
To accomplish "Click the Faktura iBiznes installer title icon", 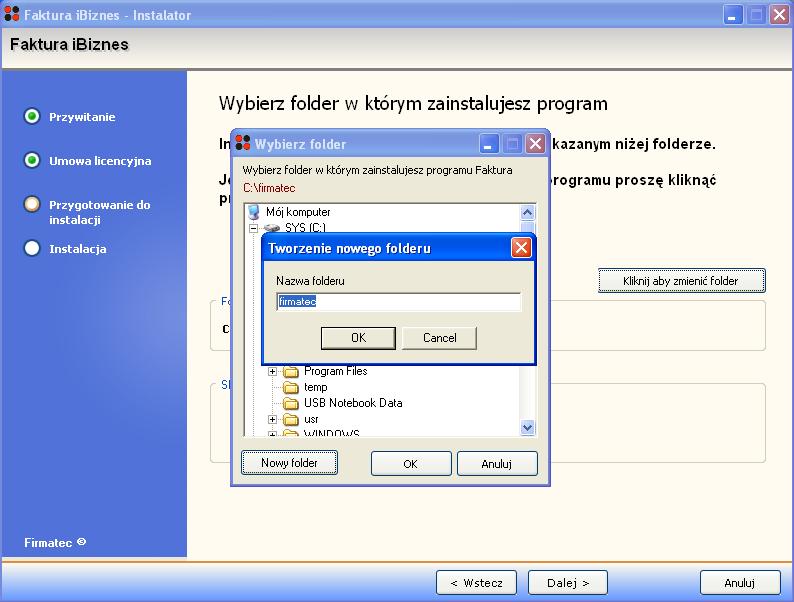I will [12, 14].
